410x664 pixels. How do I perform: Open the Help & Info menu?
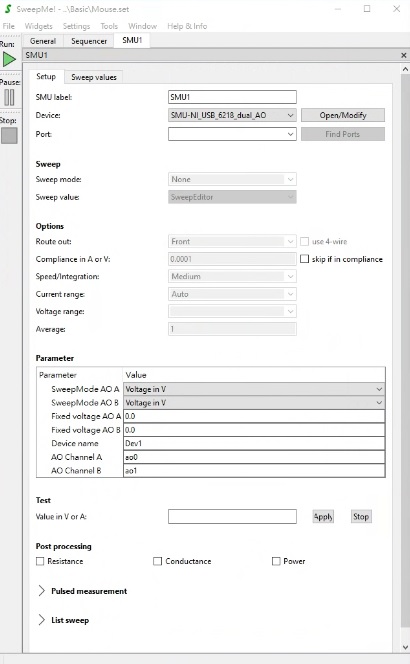187,26
